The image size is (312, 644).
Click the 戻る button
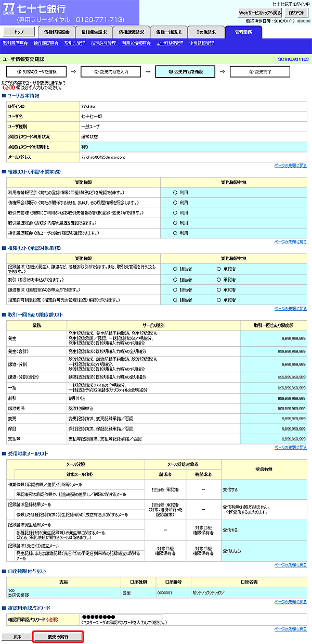[17, 637]
